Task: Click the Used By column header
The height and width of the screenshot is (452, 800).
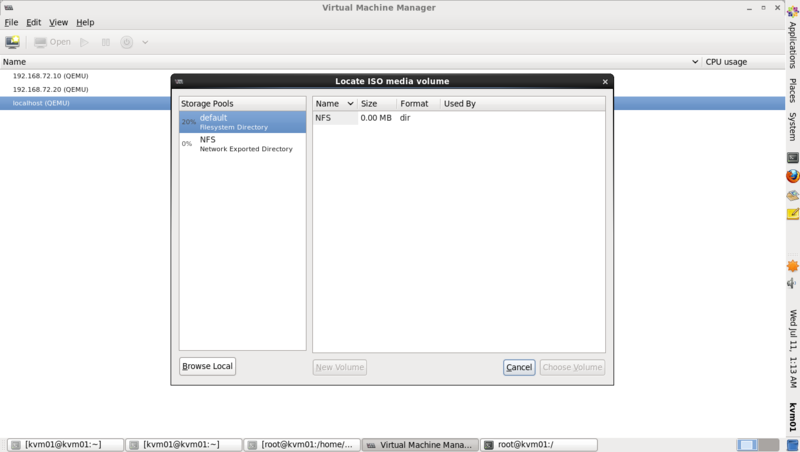Action: (522, 104)
